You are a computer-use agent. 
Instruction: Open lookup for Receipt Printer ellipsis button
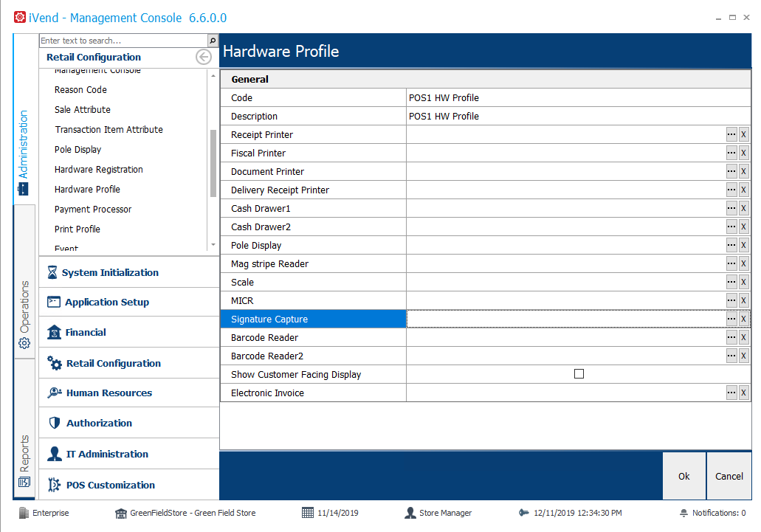pyautogui.click(x=731, y=135)
